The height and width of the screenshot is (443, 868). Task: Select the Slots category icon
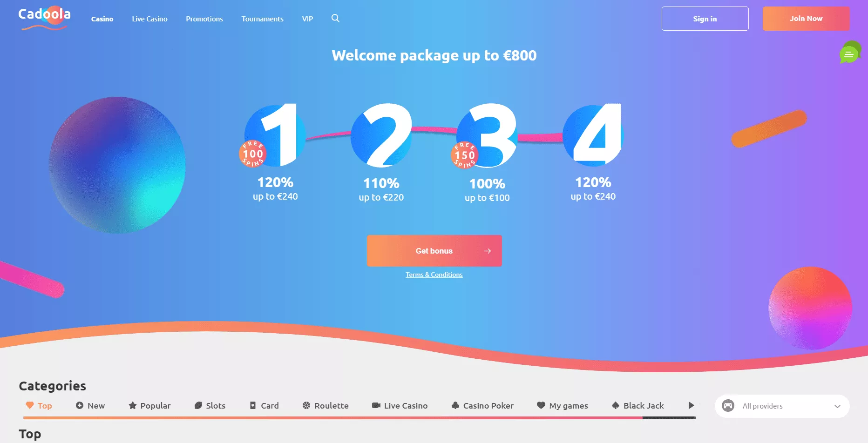(198, 405)
